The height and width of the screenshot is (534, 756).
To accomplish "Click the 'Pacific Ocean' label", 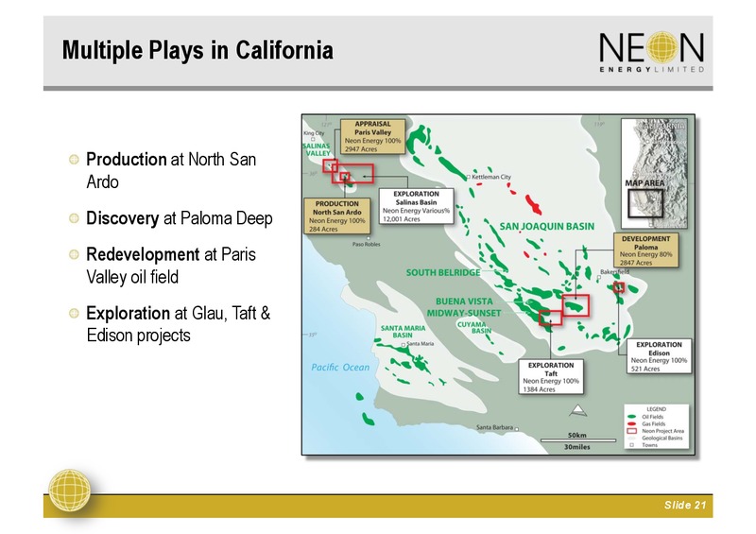I will tap(340, 368).
